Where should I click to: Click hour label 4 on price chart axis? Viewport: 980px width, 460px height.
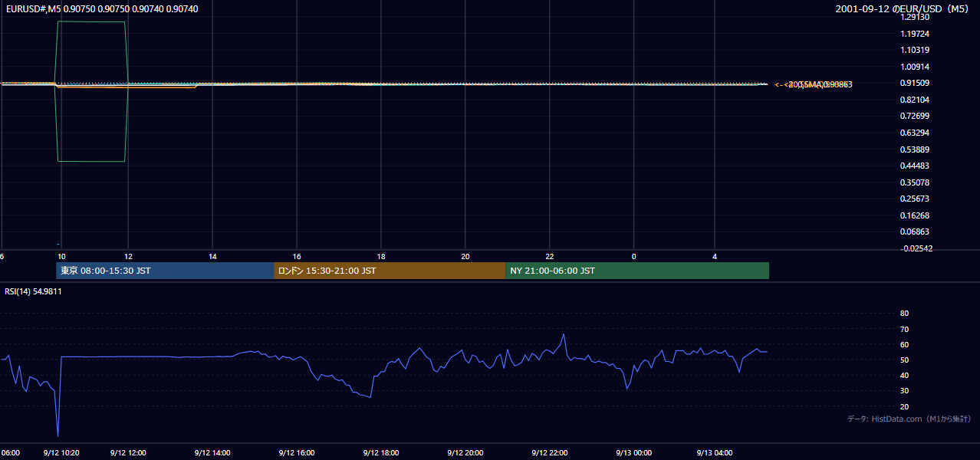pos(715,256)
